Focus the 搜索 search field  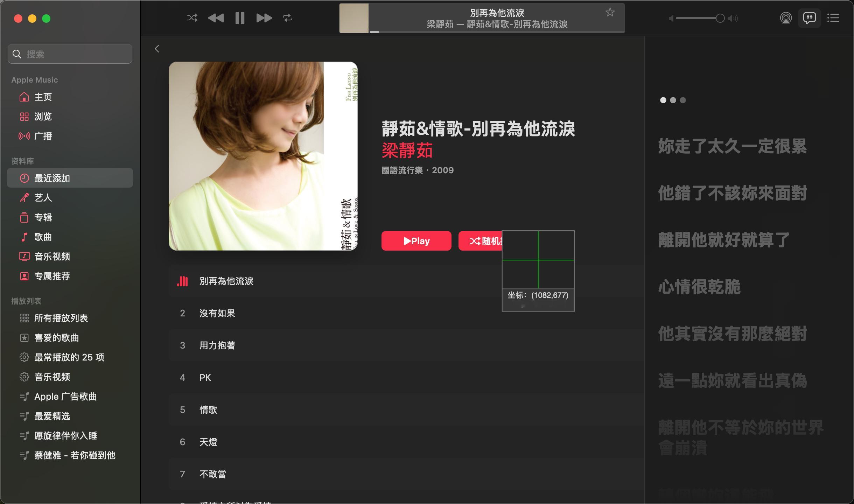pyautogui.click(x=70, y=54)
